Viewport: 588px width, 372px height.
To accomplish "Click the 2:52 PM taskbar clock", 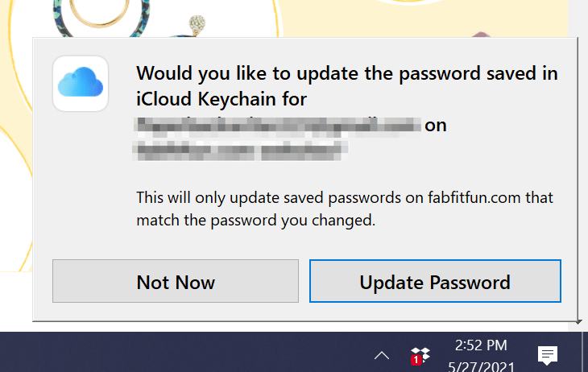I will [x=481, y=345].
